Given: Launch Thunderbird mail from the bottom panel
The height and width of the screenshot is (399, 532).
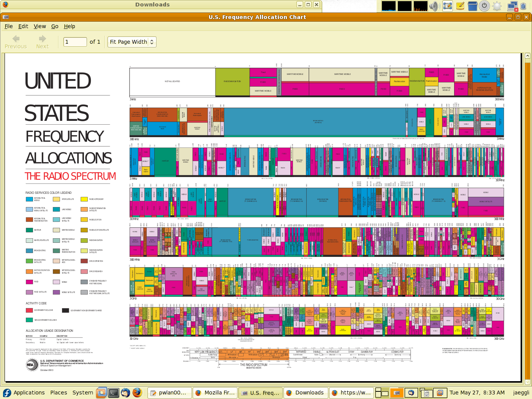Looking at the screenshot, I should coord(125,393).
